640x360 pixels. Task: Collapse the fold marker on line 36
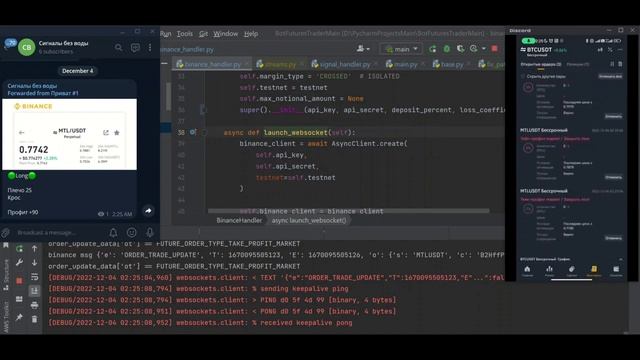point(203,110)
